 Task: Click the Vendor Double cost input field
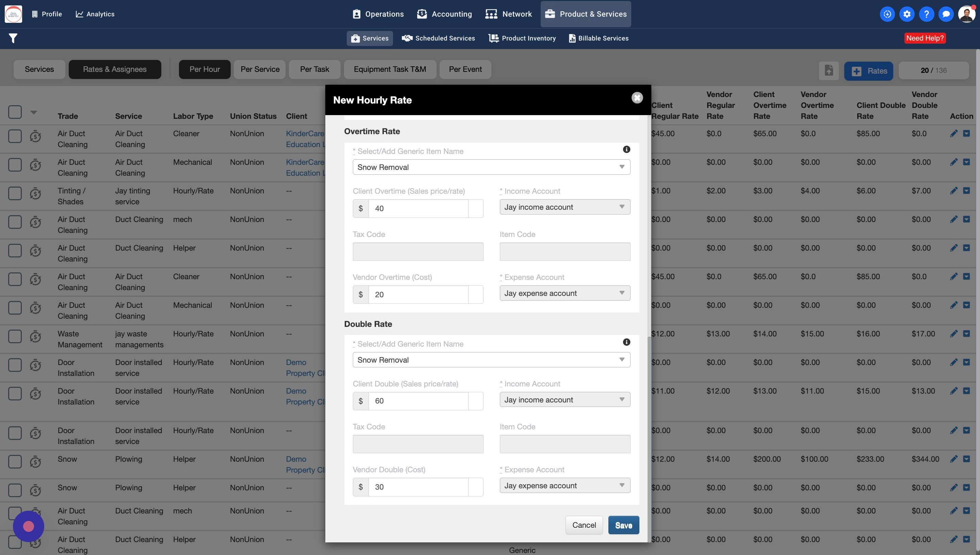pos(418,487)
